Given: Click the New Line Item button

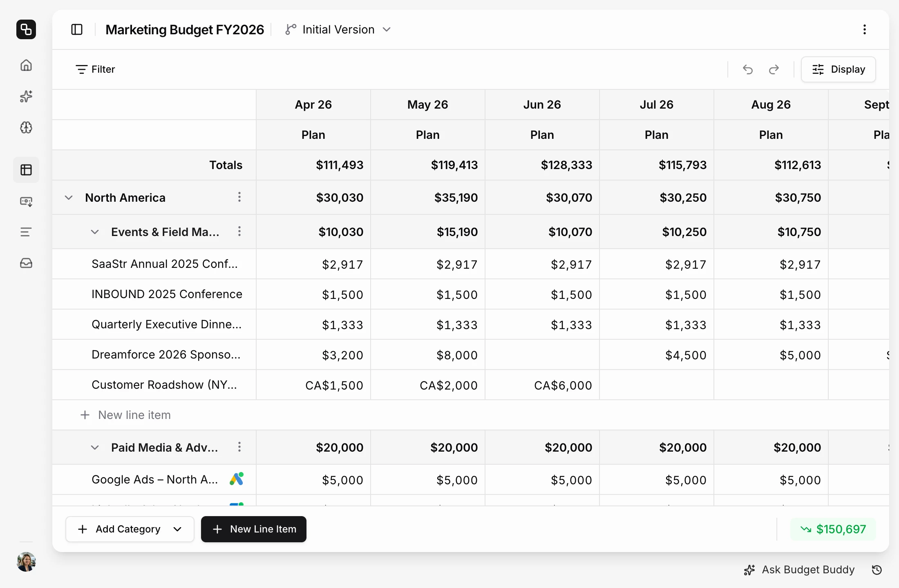Looking at the screenshot, I should [254, 529].
